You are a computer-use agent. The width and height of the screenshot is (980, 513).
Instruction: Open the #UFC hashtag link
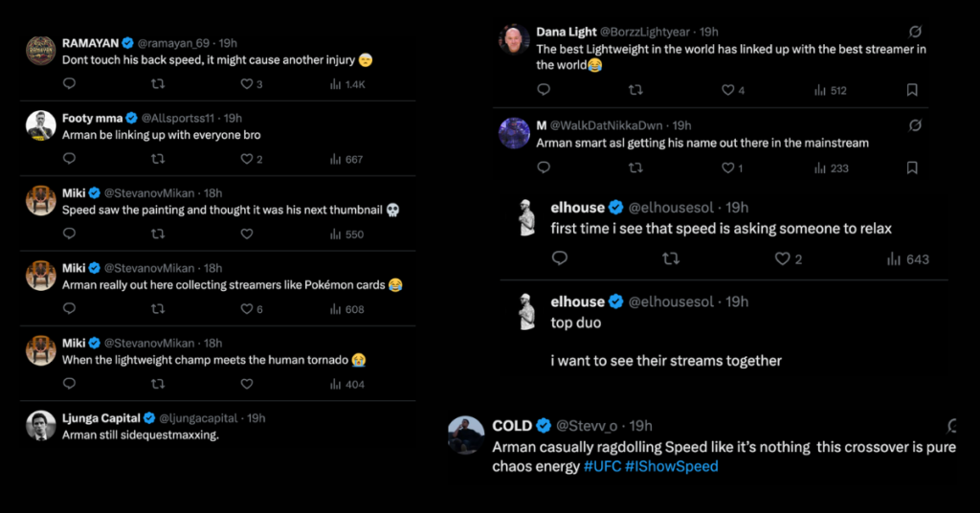[602, 466]
